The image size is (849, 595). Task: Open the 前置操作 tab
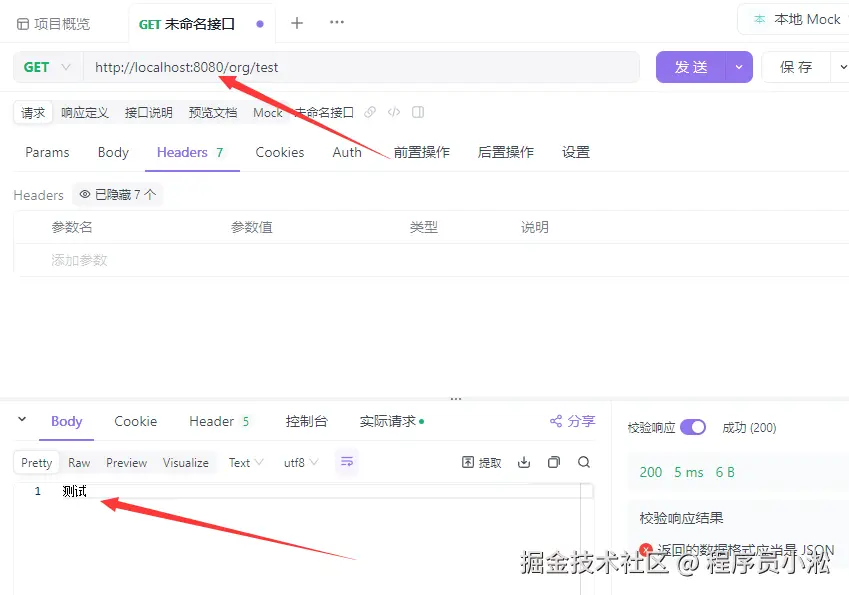point(422,152)
